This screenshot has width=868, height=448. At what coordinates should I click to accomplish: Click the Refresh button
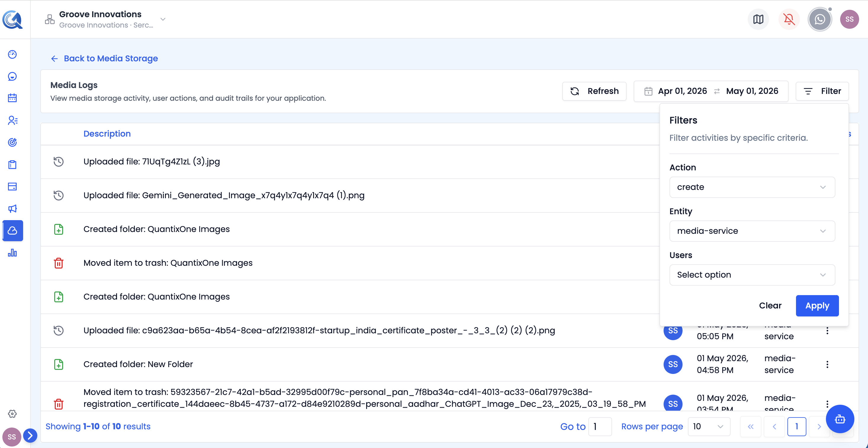click(x=594, y=91)
